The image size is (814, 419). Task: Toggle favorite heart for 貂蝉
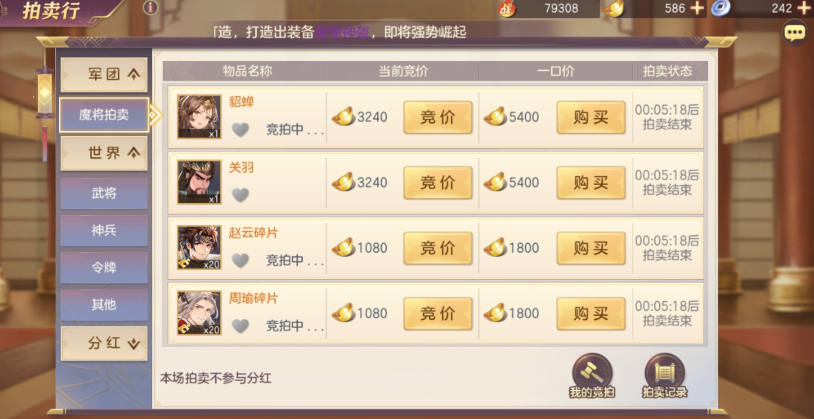240,129
